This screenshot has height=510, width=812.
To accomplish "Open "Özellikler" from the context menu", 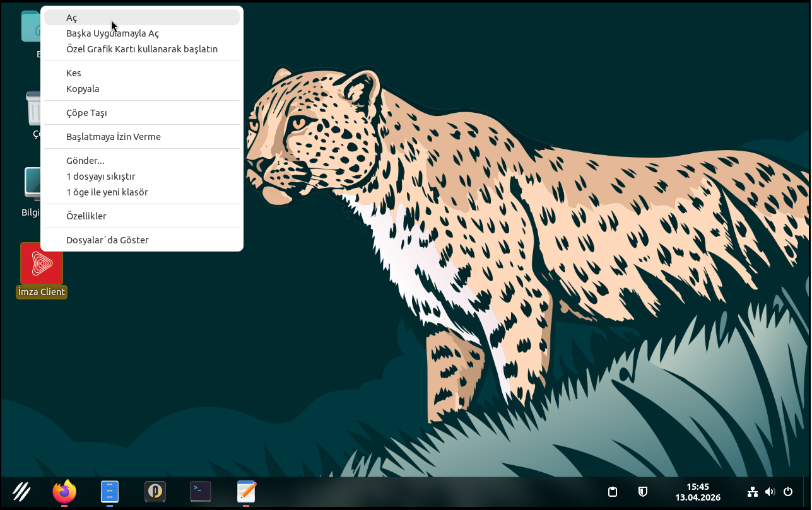I will point(142,216).
